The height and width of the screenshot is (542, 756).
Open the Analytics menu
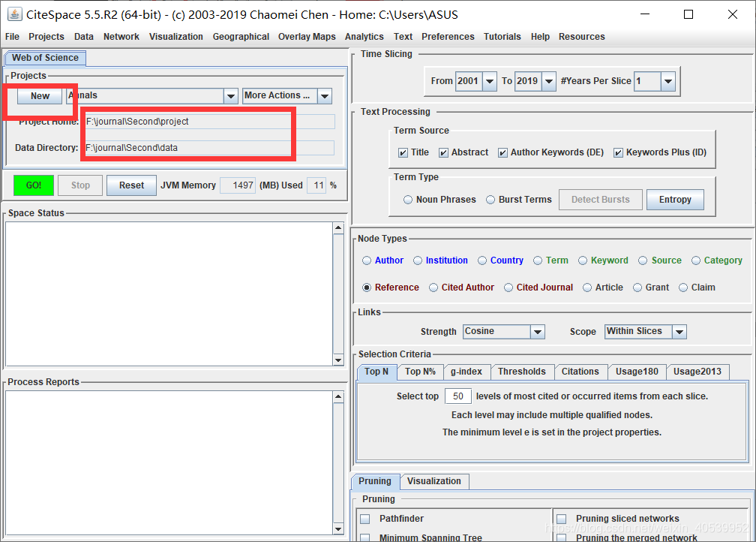pos(364,37)
